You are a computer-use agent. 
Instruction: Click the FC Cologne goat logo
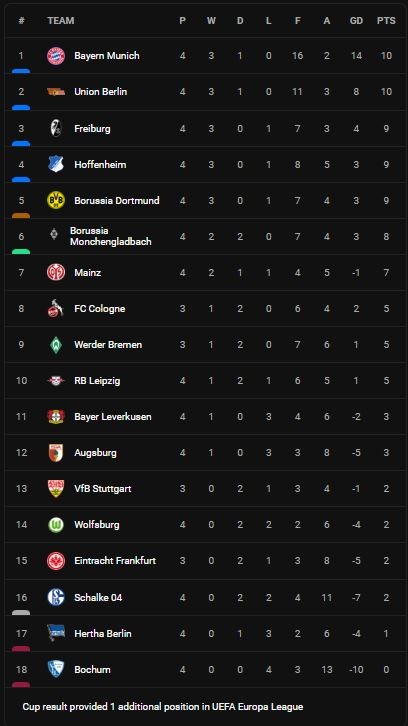(x=56, y=308)
